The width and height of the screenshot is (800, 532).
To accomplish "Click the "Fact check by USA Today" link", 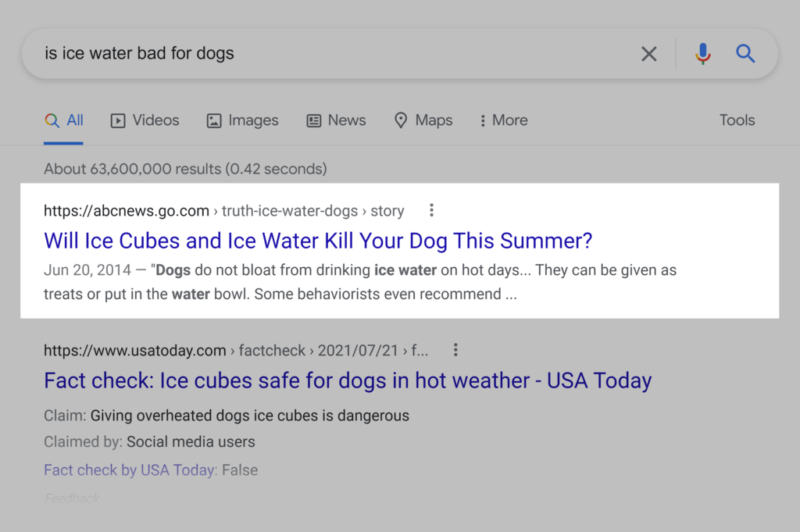I will click(129, 470).
